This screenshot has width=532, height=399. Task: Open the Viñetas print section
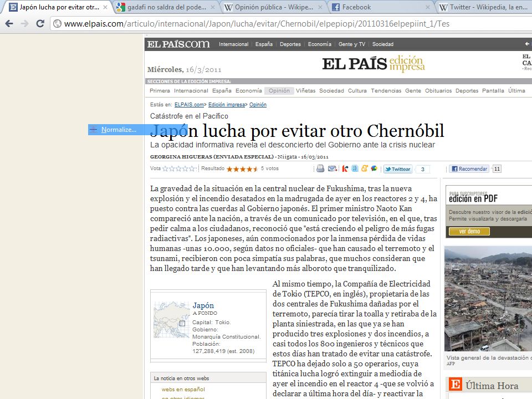[305, 90]
